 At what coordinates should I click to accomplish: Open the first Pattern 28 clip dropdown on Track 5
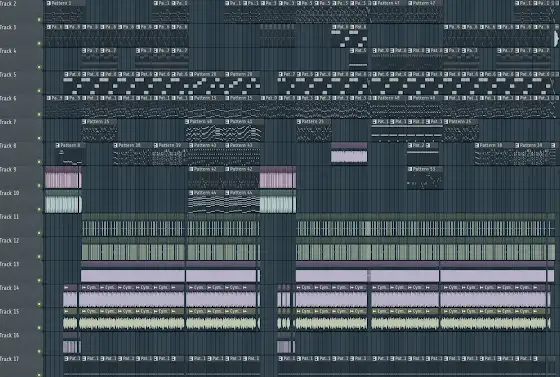[191, 74]
